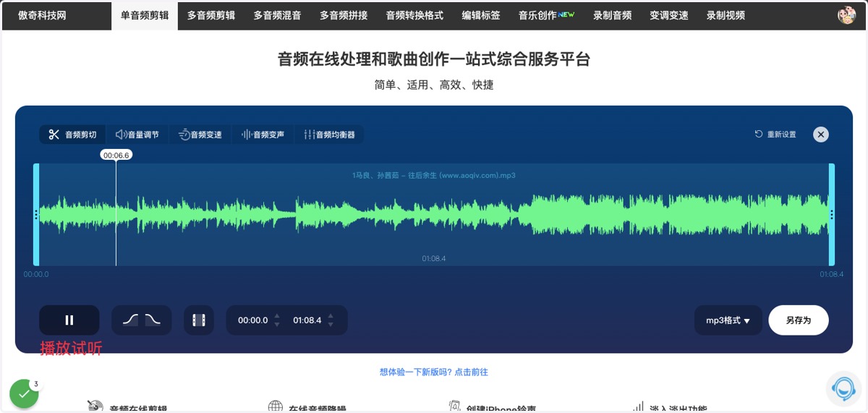Click the file name 往后余生 mp3 text
Viewport: 868px width, 413px height.
point(434,175)
